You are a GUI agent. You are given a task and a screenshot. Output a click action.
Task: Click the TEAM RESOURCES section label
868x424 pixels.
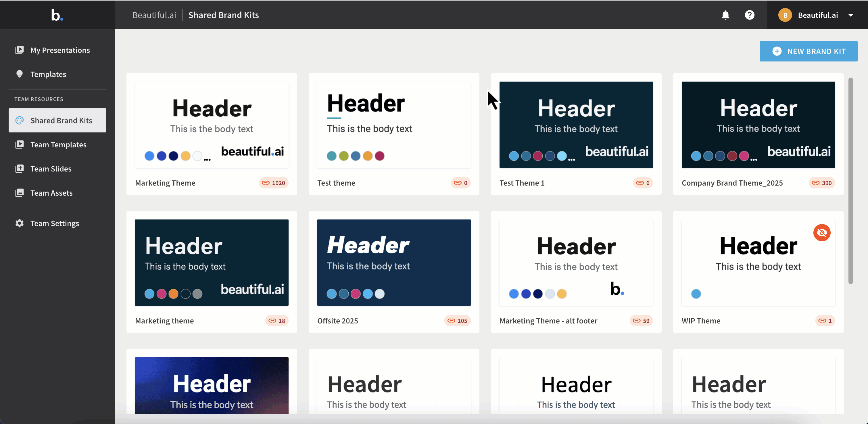pos(39,99)
